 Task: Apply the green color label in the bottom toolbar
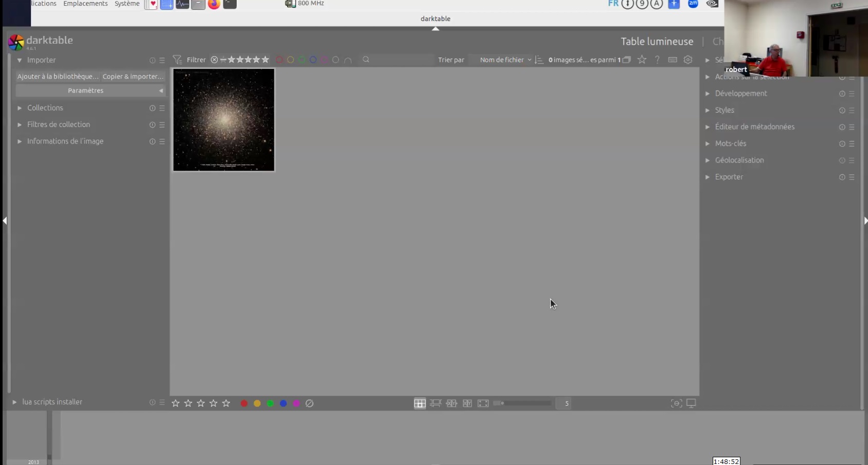pyautogui.click(x=270, y=403)
